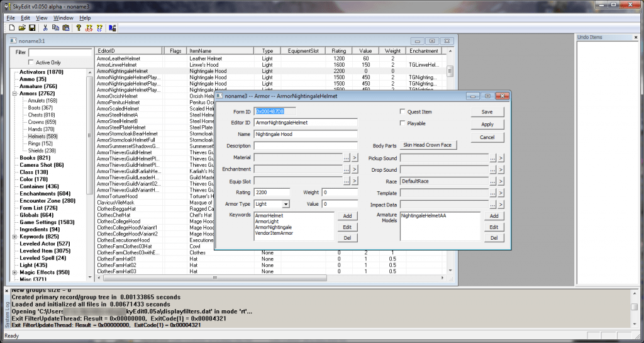Select ArmorNightingale in Keywords list
This screenshot has height=343, width=644.
[274, 227]
